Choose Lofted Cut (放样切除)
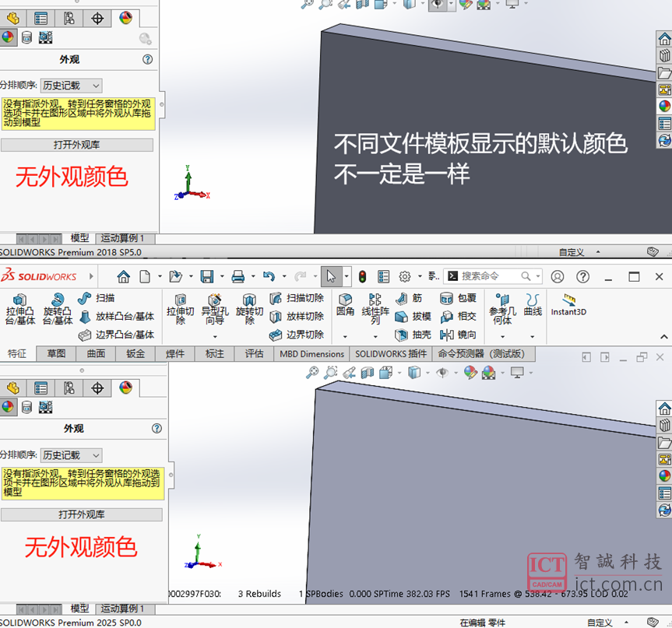672x628 pixels. coord(297,317)
